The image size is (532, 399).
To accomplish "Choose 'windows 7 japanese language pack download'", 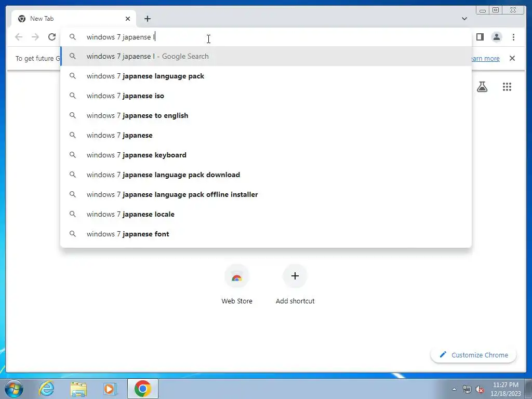I will [266, 175].
